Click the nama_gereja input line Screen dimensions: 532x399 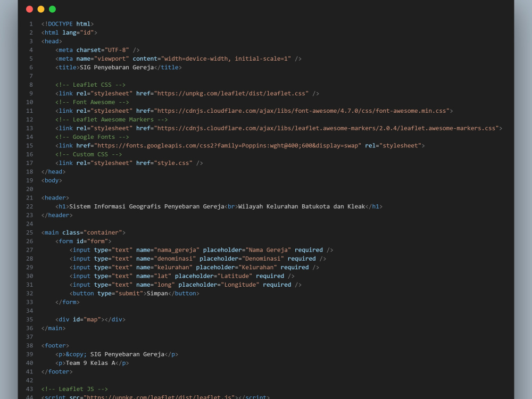(x=201, y=250)
